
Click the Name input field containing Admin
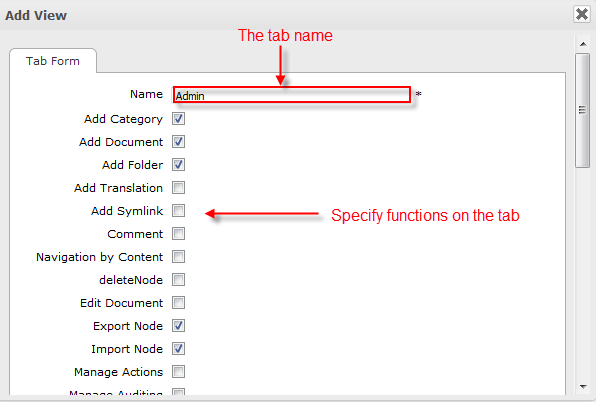pos(292,95)
